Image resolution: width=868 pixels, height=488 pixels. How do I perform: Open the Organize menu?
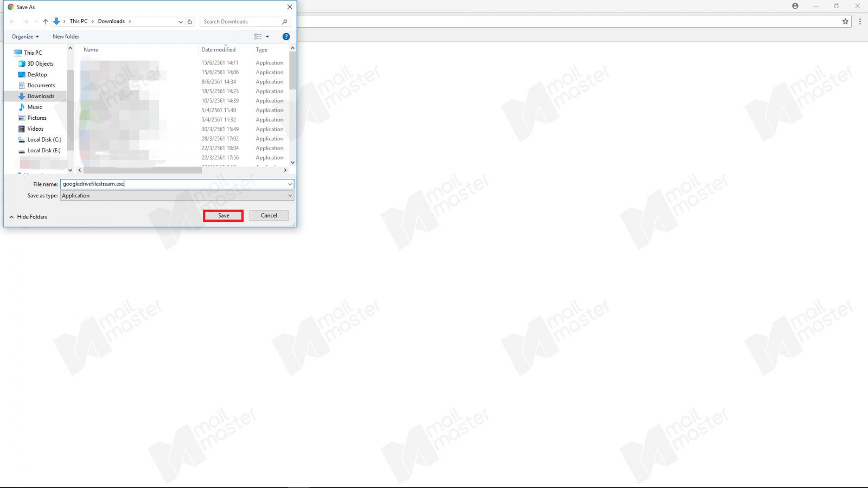(x=25, y=36)
